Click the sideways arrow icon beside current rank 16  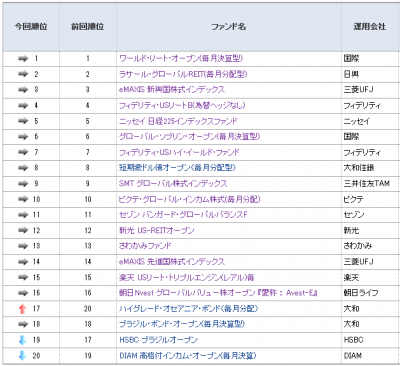tap(23, 293)
